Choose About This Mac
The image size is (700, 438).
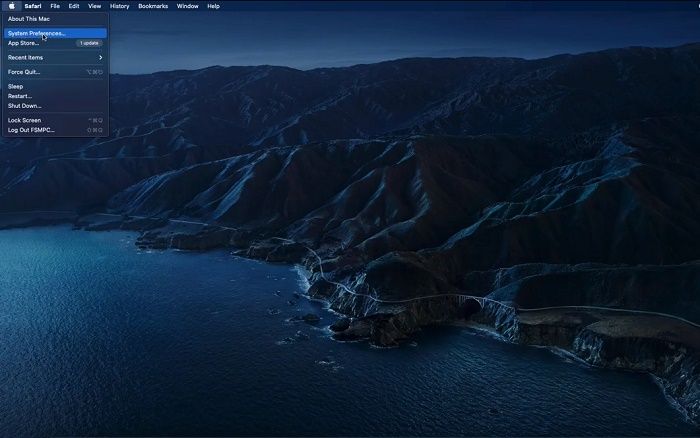tap(55, 19)
